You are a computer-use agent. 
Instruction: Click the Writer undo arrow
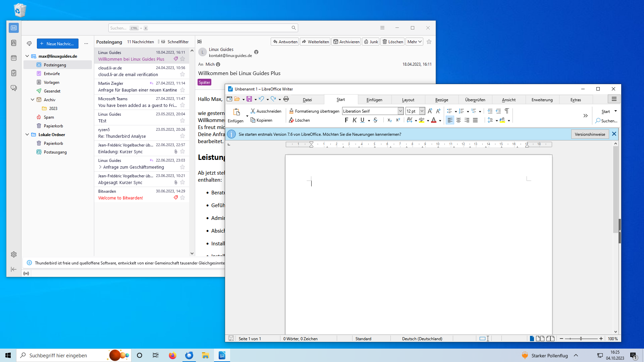point(261,99)
